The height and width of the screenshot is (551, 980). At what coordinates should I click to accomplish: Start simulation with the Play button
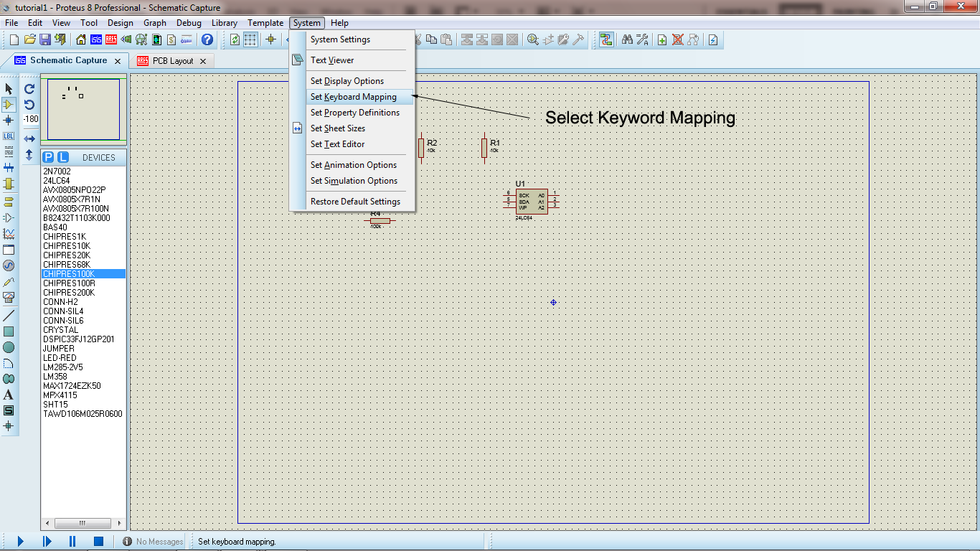[x=20, y=541]
